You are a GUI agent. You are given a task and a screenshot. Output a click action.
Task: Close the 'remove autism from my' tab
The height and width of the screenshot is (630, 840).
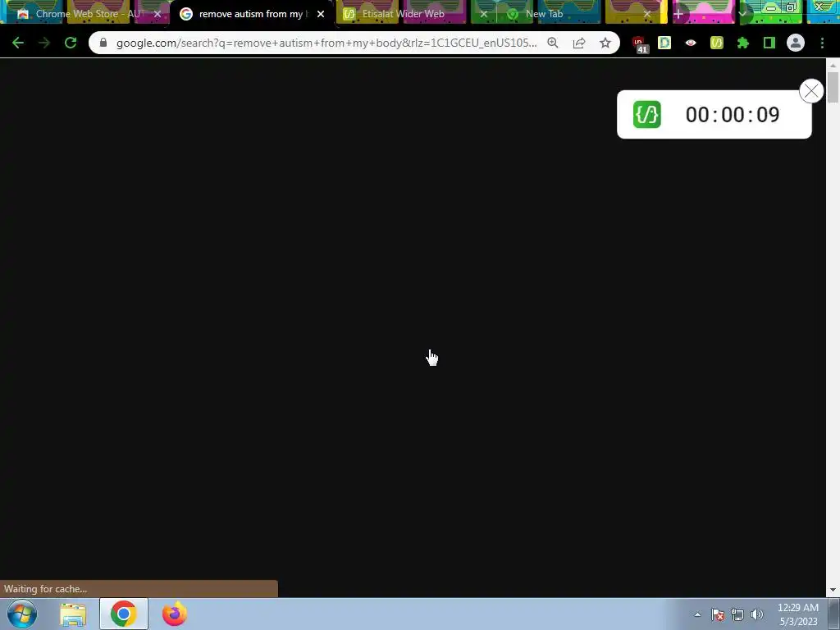click(x=321, y=14)
